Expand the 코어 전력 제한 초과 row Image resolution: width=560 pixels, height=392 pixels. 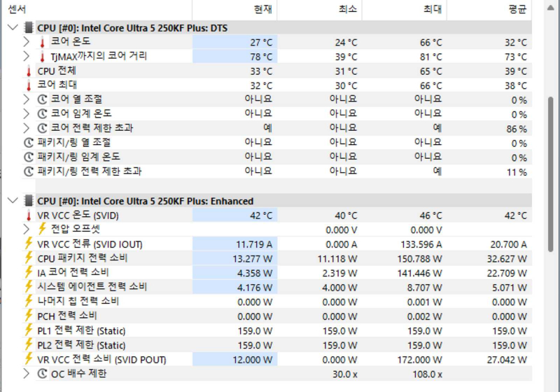[27, 128]
